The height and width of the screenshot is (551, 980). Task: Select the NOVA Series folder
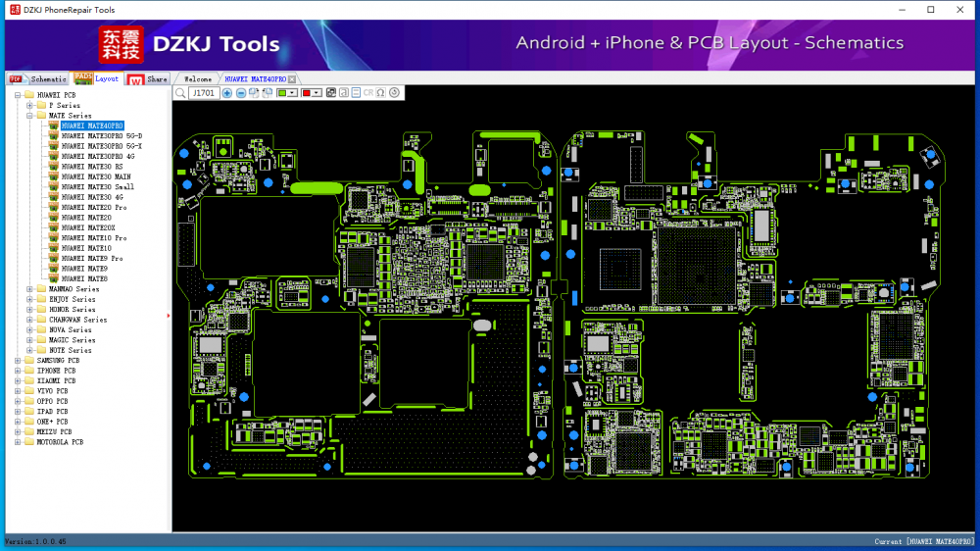tap(70, 330)
